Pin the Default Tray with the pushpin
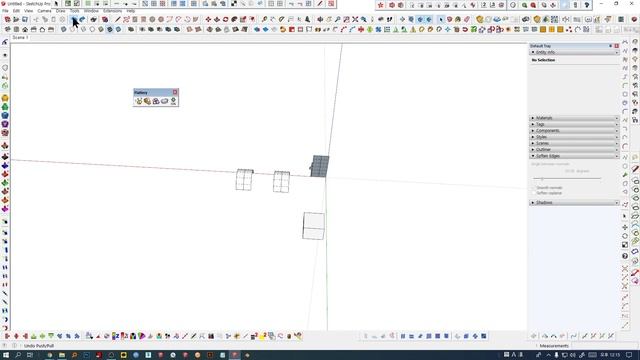 611,46
